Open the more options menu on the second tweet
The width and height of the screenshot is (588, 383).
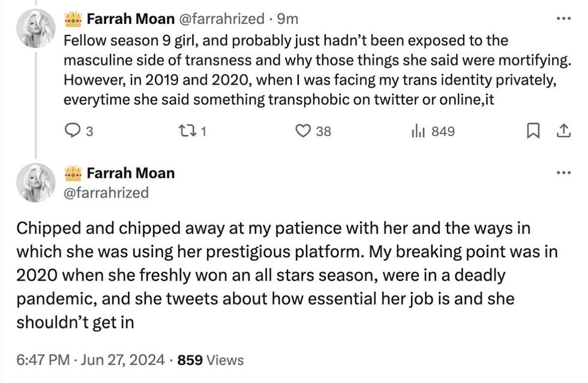tap(563, 171)
